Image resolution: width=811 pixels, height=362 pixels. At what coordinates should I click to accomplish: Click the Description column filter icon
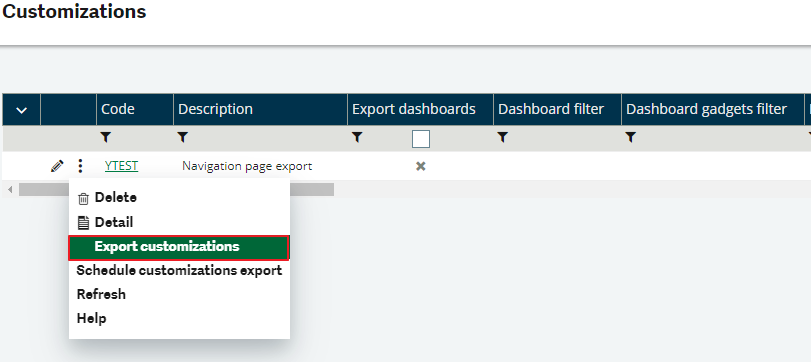183,138
